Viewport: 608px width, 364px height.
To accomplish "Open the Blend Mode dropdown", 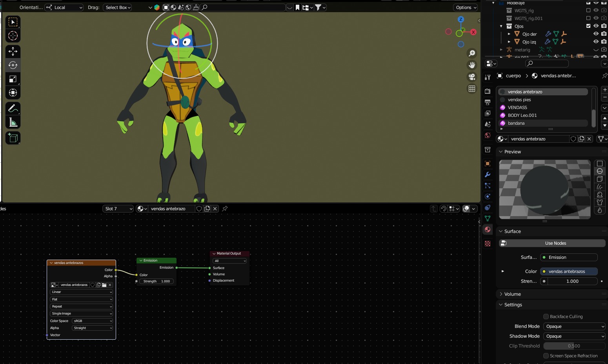I will coord(574,326).
